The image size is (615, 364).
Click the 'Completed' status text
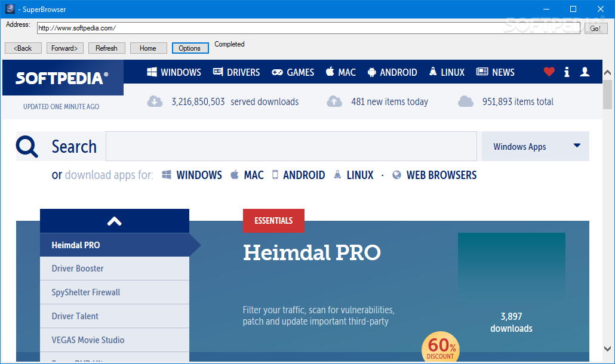[x=229, y=44]
